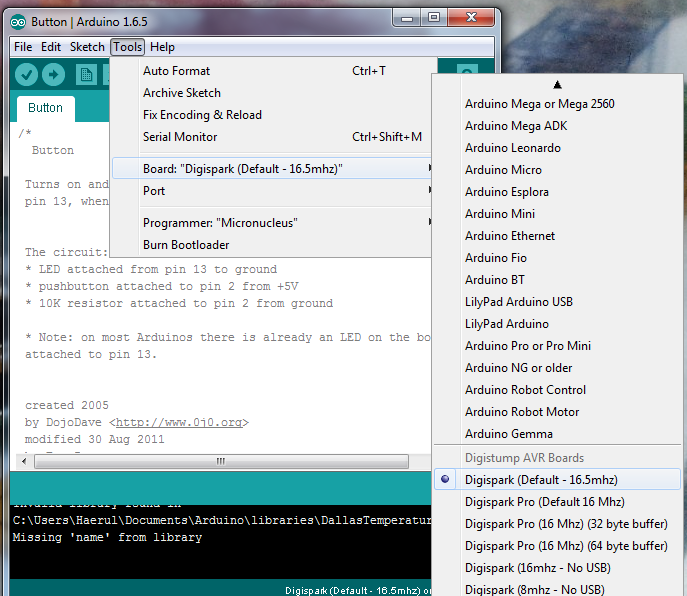Image resolution: width=687 pixels, height=596 pixels.
Task: Select the LilyPad Arduino board entry
Action: coord(557,323)
